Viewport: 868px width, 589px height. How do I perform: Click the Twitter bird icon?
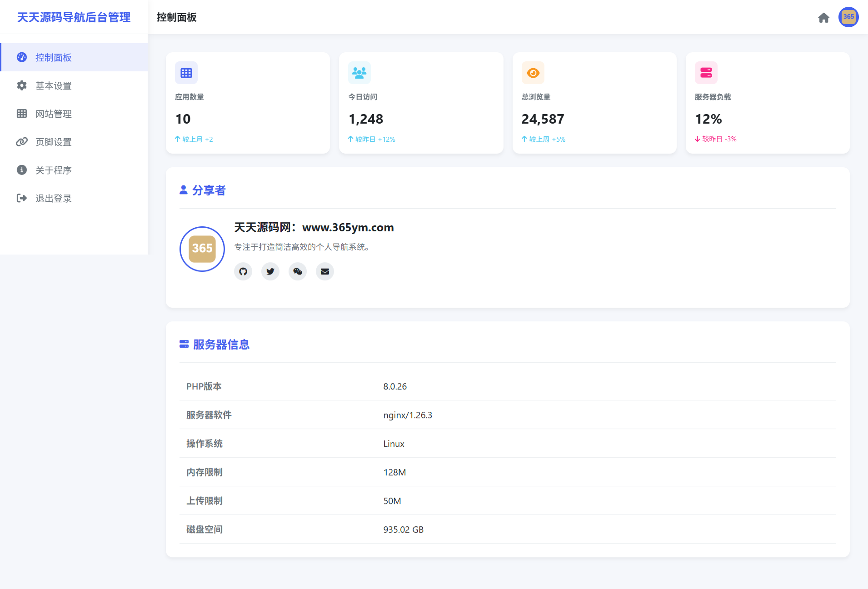click(x=270, y=271)
